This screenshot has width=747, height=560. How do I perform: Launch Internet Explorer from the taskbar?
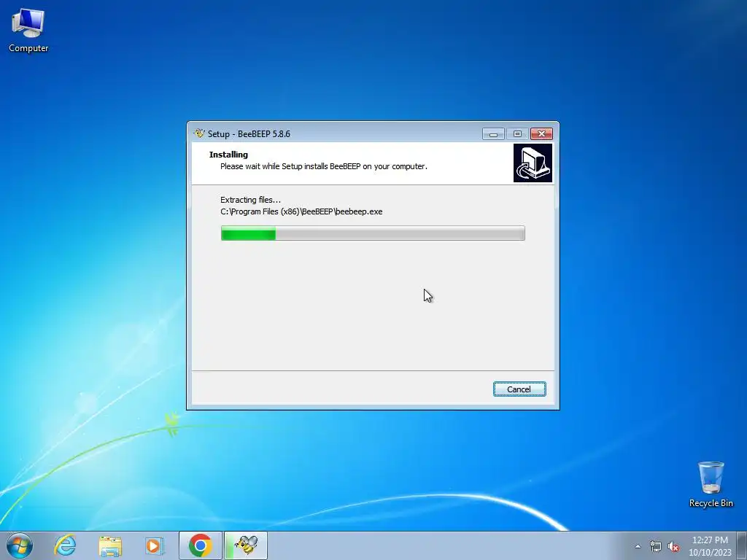pyautogui.click(x=65, y=545)
